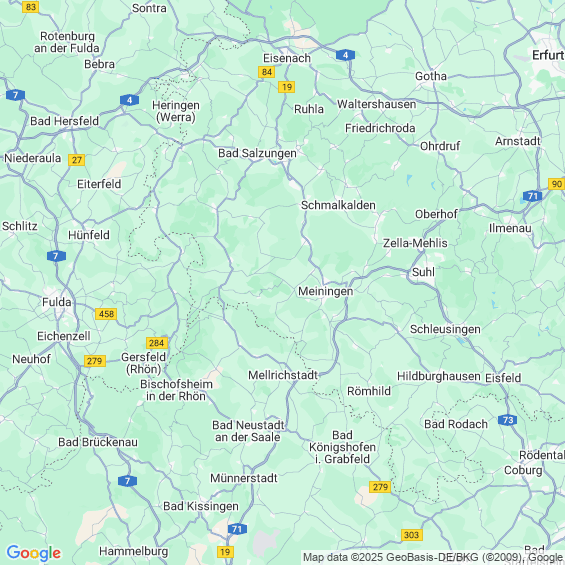This screenshot has height=565, width=565.
Task: Click the B284 road shield above Gersfeld
Action: coord(157,343)
